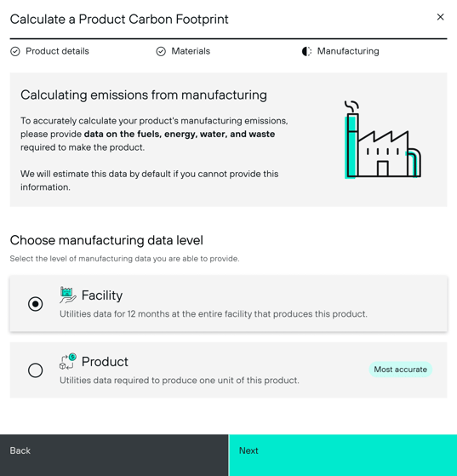This screenshot has width=457, height=476.
Task: Click the Facility hand-holding-factory icon
Action: point(68,295)
